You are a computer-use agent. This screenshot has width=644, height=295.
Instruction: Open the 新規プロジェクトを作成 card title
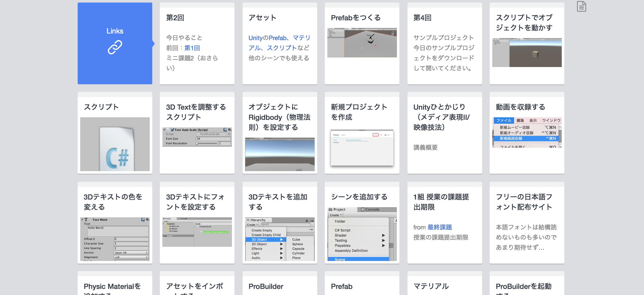point(359,112)
